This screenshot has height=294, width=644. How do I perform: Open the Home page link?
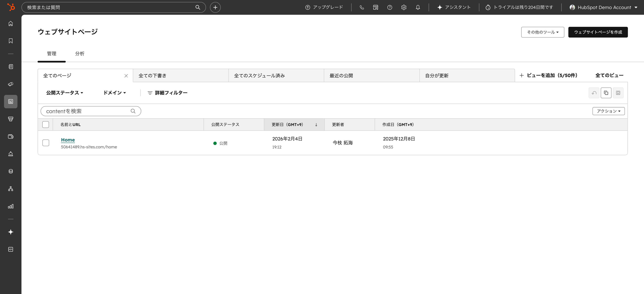(x=68, y=140)
